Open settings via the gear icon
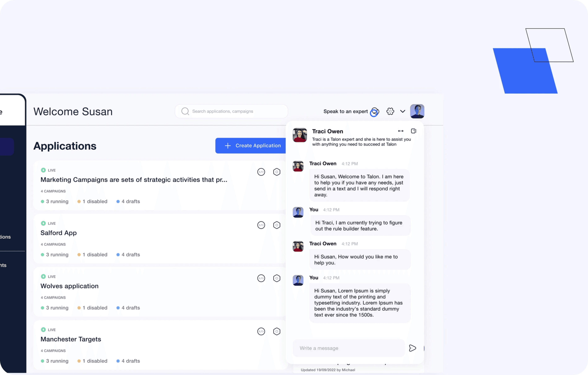 coord(390,111)
